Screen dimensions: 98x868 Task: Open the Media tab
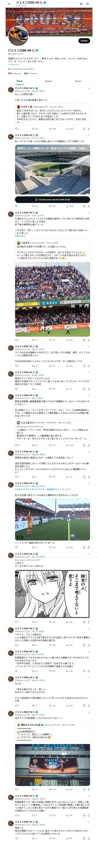[x=78, y=81]
